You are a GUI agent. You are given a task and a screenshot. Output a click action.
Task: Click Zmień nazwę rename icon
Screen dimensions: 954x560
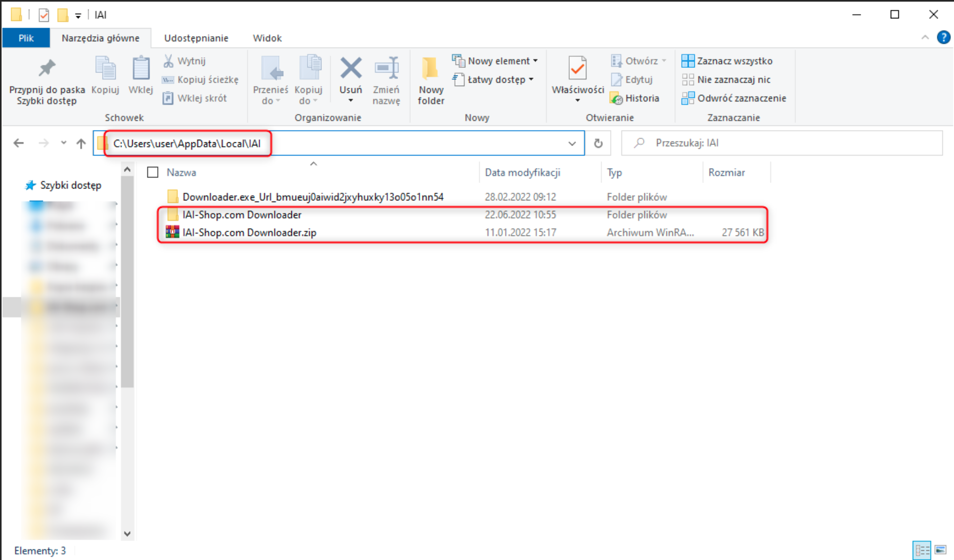(386, 68)
